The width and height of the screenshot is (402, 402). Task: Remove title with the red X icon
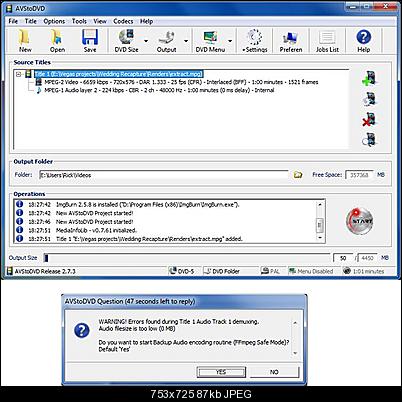[369, 120]
